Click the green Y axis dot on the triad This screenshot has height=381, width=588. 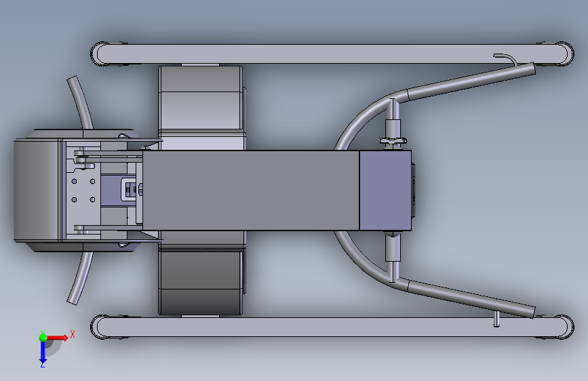tap(43, 338)
